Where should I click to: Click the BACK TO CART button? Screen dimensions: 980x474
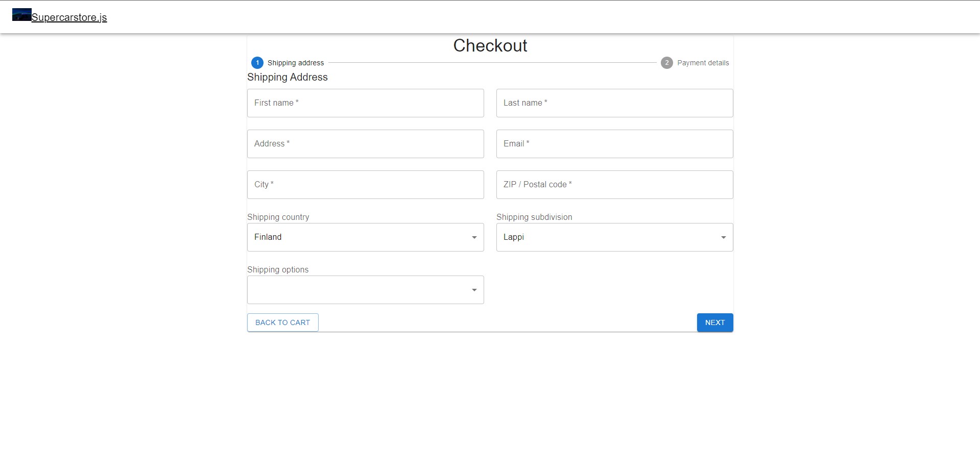click(282, 322)
